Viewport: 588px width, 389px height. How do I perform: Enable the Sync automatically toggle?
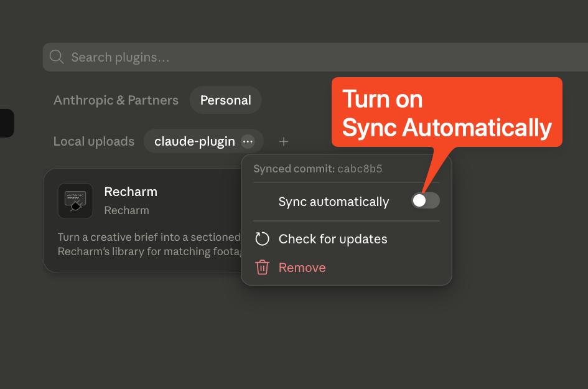pyautogui.click(x=425, y=200)
